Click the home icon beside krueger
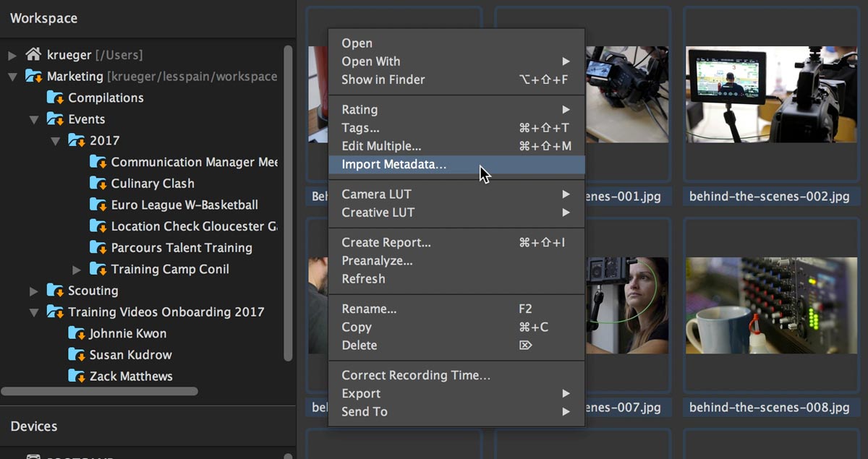Screen dimensions: 868x459 click(33, 54)
